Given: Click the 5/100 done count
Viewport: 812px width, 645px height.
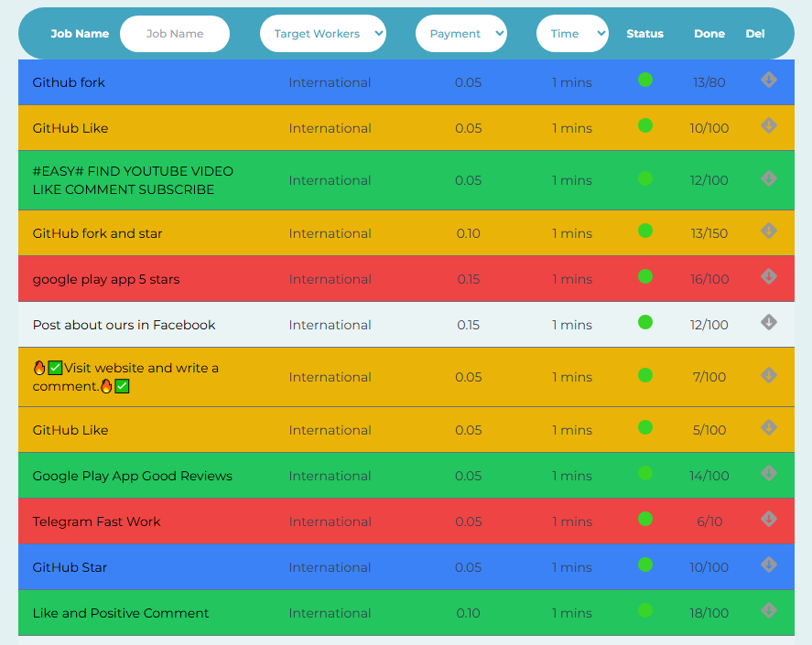Looking at the screenshot, I should tap(709, 430).
